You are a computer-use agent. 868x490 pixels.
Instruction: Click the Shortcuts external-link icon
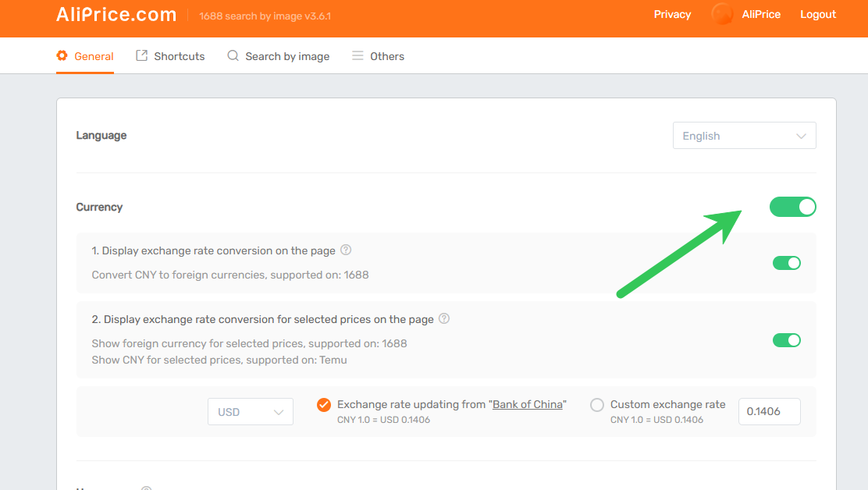[x=142, y=56]
